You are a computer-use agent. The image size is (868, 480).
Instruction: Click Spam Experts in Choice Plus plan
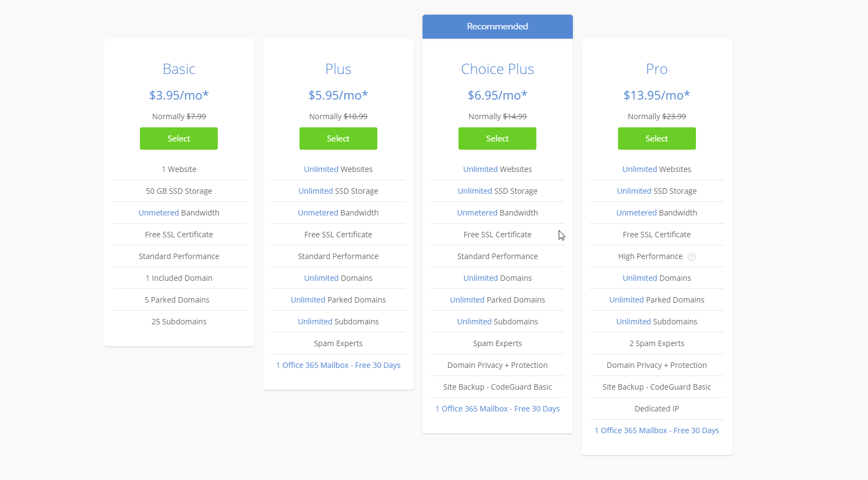coord(497,343)
